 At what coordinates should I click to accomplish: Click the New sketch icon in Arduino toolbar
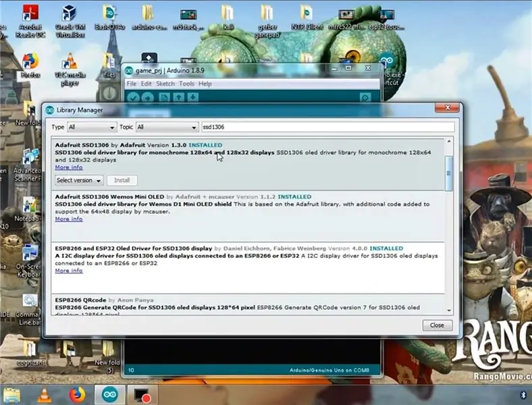point(164,98)
